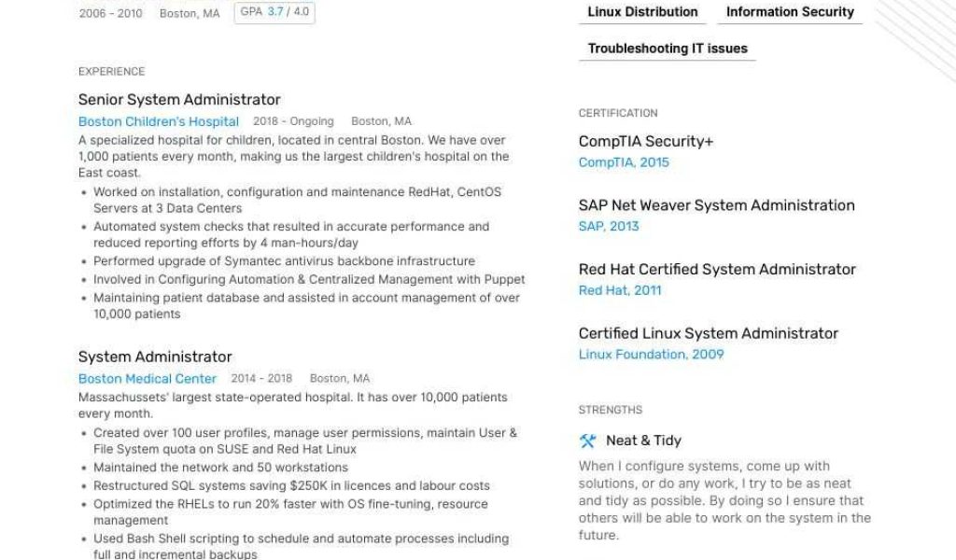Click the Neat & Tidy tools icon
Viewport: 956px width, 560px height.
tap(587, 441)
